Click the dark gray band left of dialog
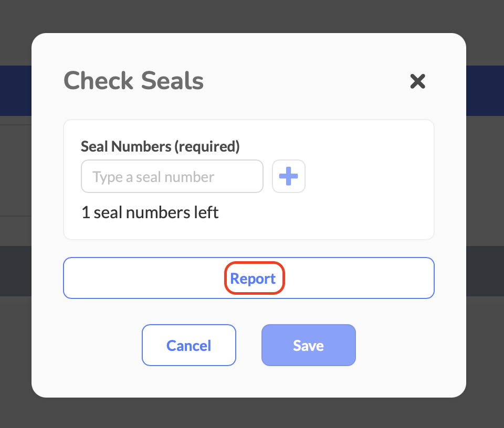504x428 pixels. click(15, 271)
